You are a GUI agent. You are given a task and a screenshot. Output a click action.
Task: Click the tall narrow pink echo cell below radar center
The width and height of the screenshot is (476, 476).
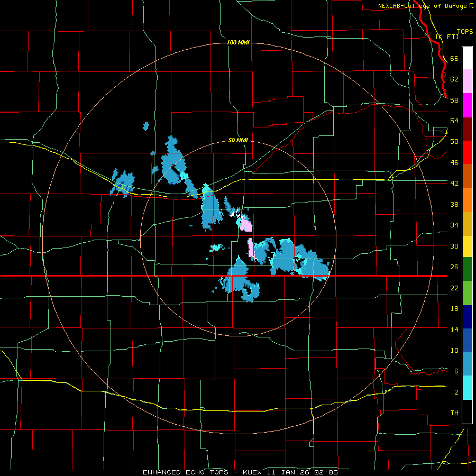(251, 249)
